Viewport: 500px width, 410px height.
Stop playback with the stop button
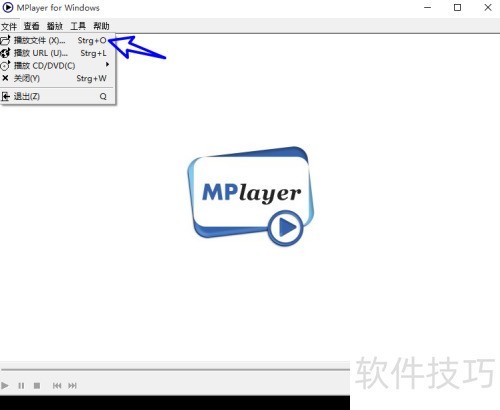click(37, 386)
